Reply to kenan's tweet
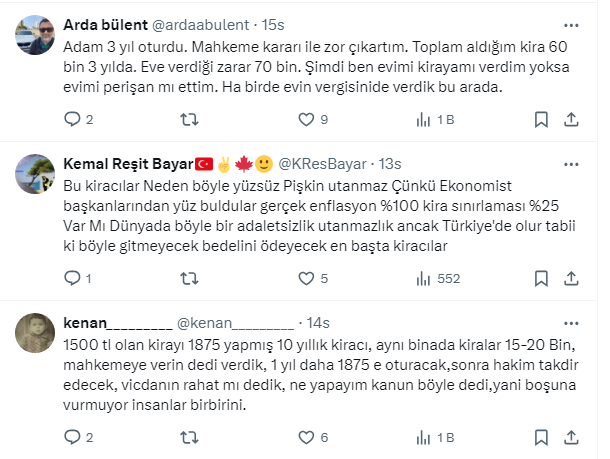Viewport: 610px width, 459px height. 71,437
